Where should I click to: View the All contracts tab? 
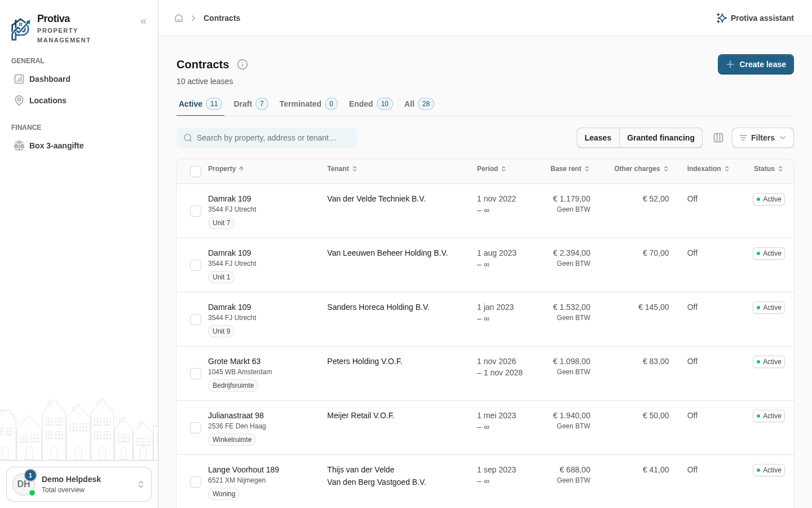point(419,104)
